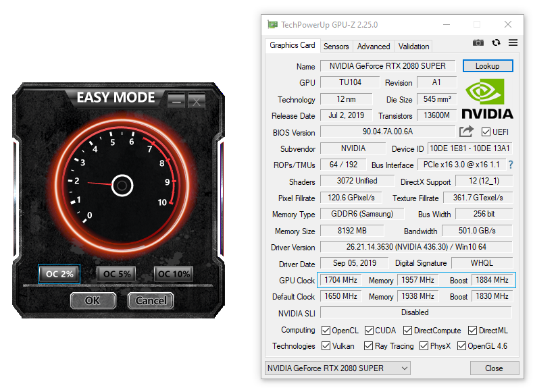Click the Default Memory 1938 MHz value
This screenshot has width=533, height=392.
[x=417, y=296]
